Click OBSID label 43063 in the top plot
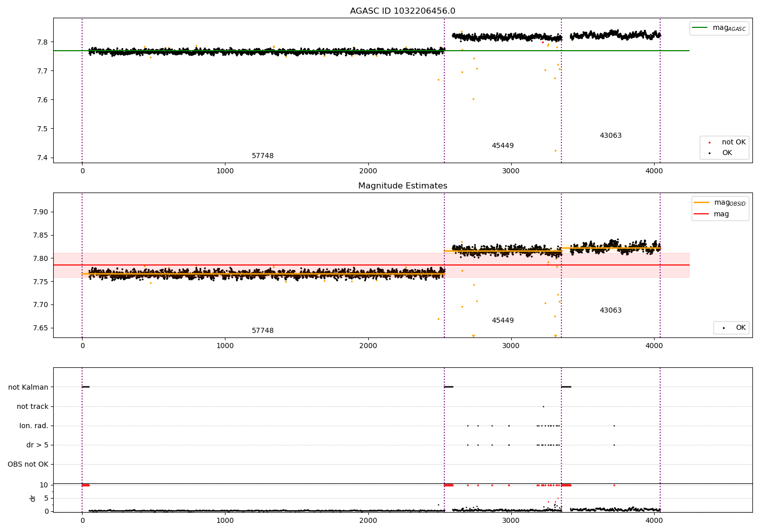This screenshot has height=532, width=760. point(611,136)
